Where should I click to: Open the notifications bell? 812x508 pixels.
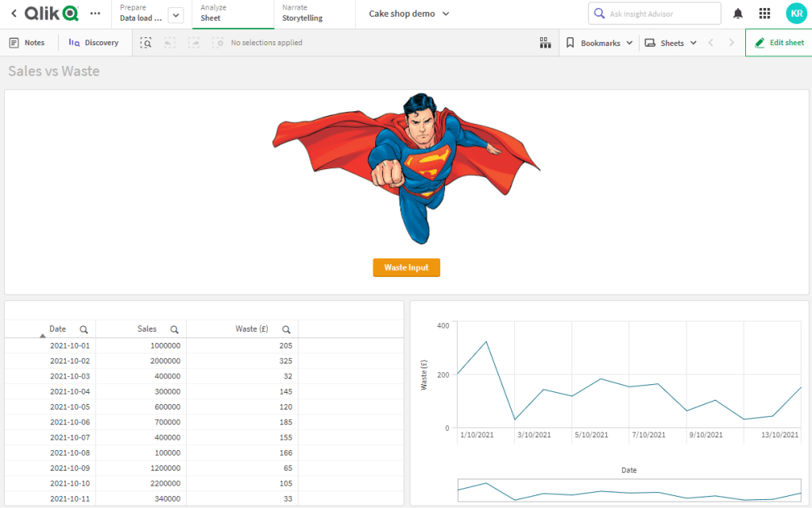pyautogui.click(x=738, y=13)
